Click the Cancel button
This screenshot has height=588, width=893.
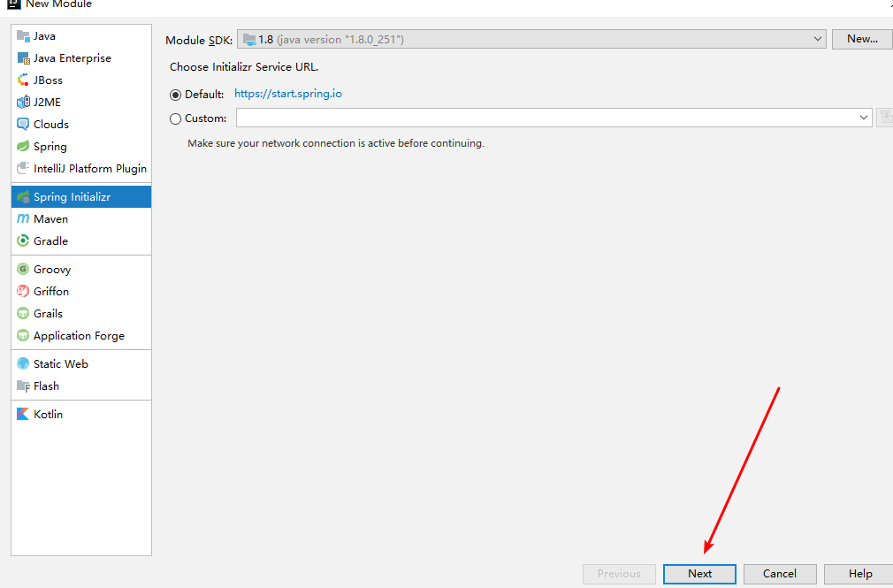(x=780, y=574)
